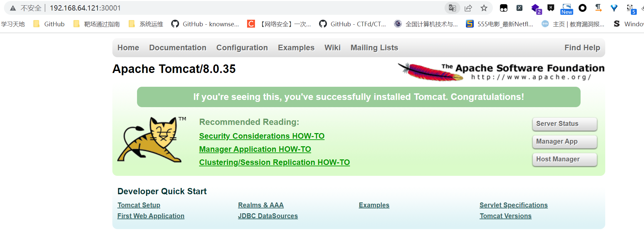Open the black shield H extension
This screenshot has width=644, height=234.
tap(551, 8)
